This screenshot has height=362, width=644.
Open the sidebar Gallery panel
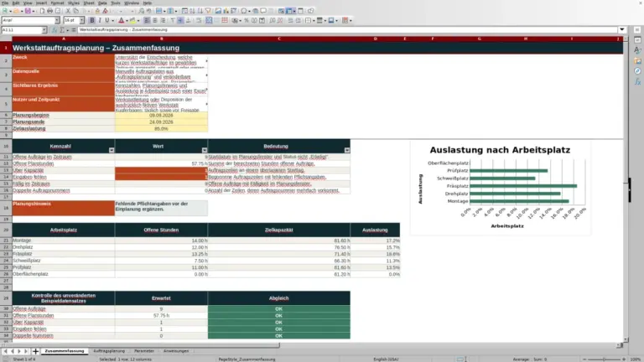tap(637, 60)
